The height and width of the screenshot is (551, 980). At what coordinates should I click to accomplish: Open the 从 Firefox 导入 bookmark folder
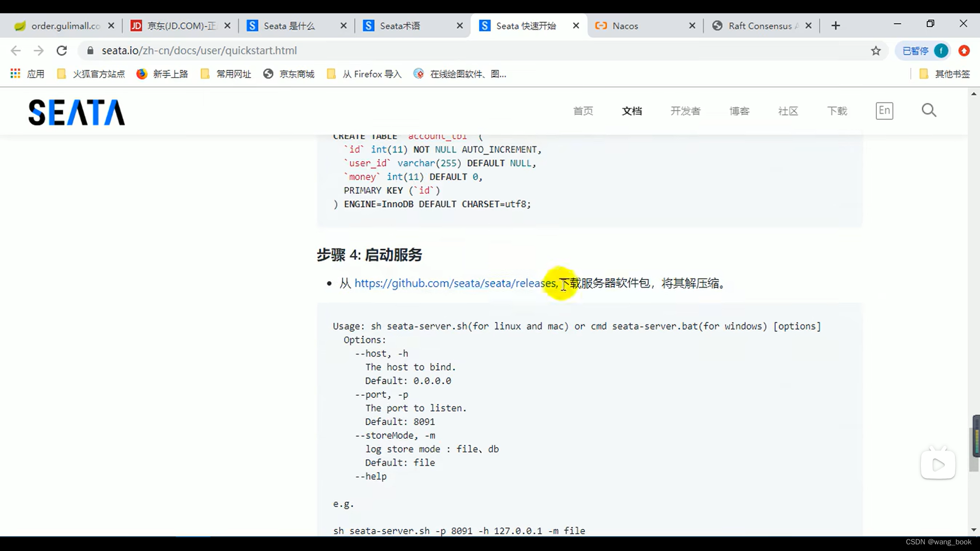point(364,74)
